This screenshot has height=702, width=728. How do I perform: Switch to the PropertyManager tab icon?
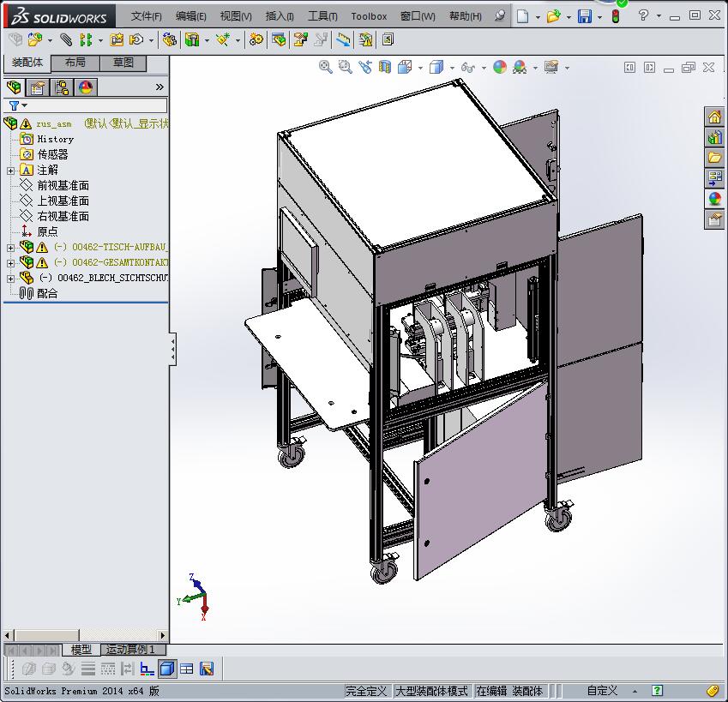click(x=37, y=87)
